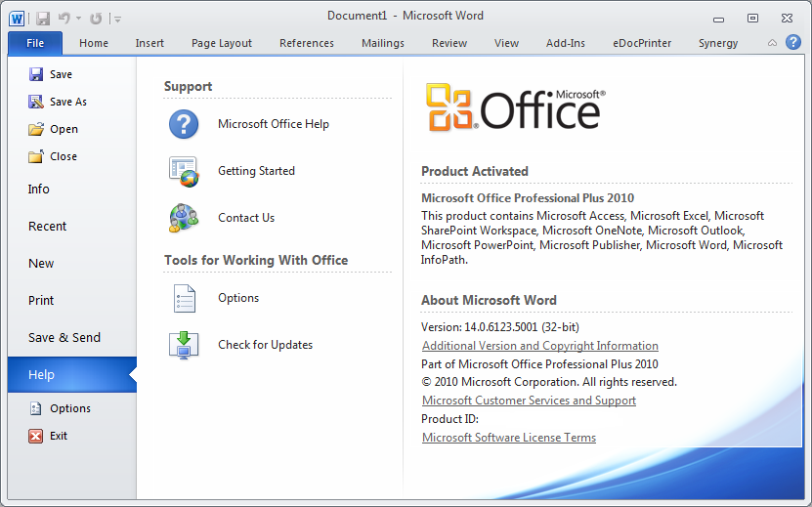Click the Save icon in Quick Access Toolbar
The height and width of the screenshot is (507, 812).
pyautogui.click(x=43, y=19)
